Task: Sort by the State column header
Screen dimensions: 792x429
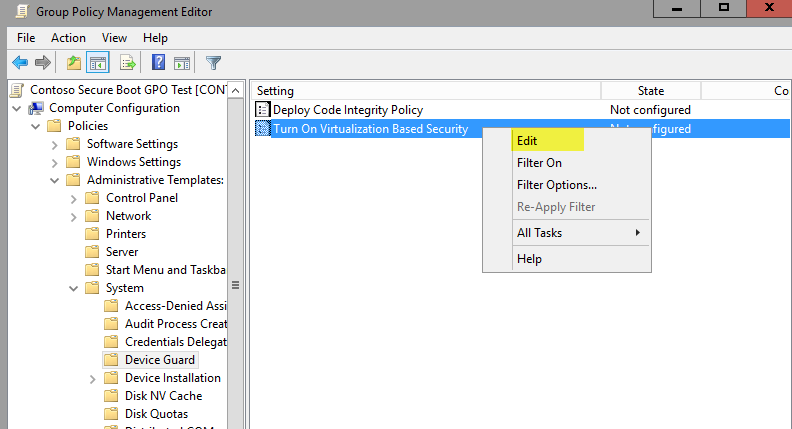Action: (651, 91)
